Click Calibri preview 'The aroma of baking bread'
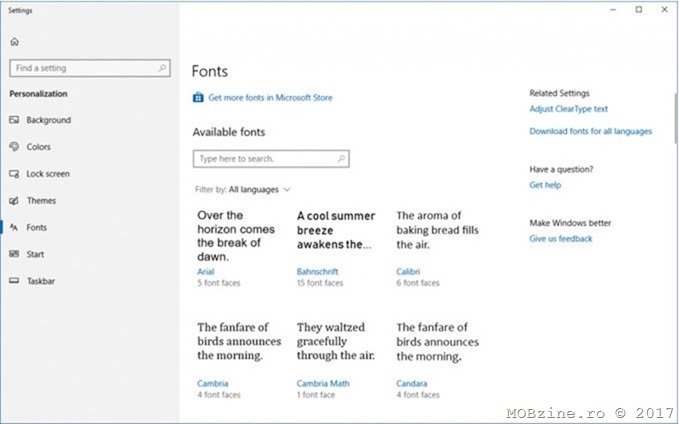Image resolution: width=679 pixels, height=424 pixels. tap(437, 230)
